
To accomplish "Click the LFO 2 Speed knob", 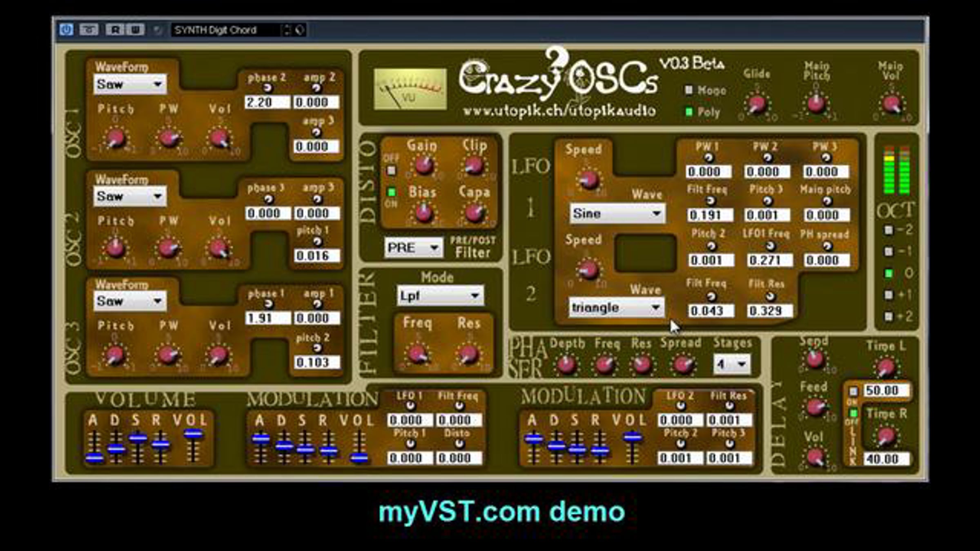I will coord(589,270).
